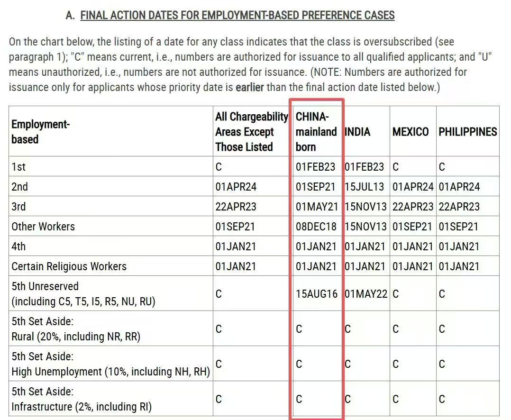Viewport: 511px width, 420px height.
Task: Click the MEXICO column header
Action: (411, 132)
